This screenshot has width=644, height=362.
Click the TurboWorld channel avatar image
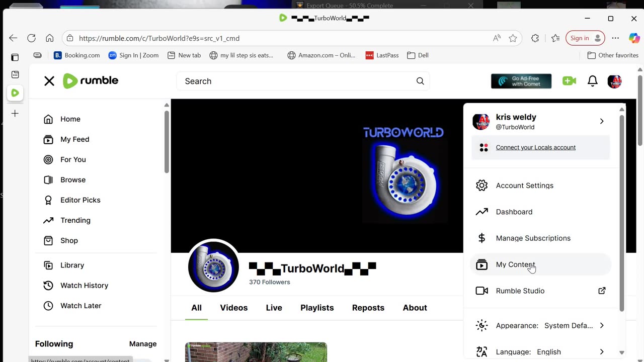pyautogui.click(x=213, y=267)
